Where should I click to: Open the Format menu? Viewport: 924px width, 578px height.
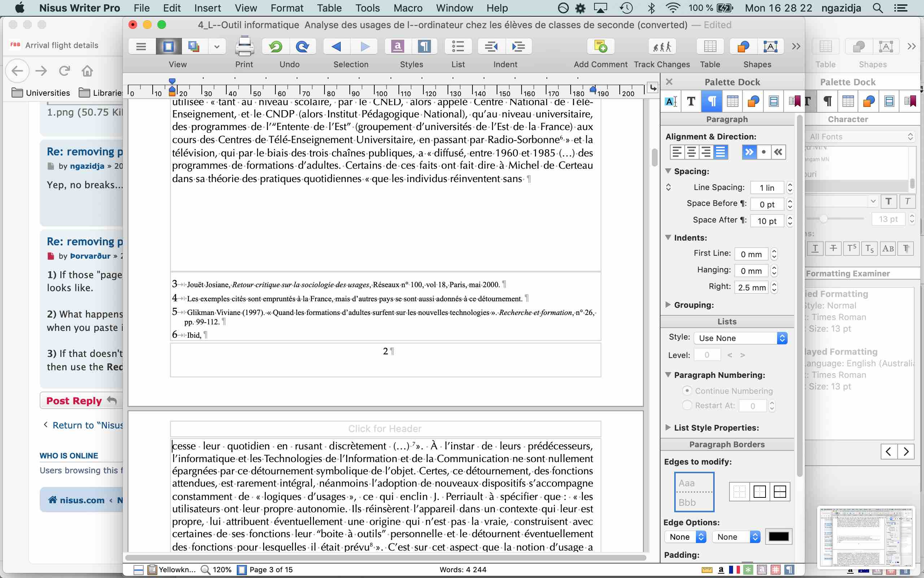click(287, 8)
